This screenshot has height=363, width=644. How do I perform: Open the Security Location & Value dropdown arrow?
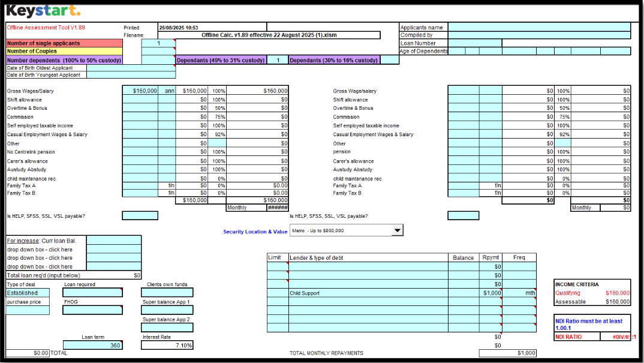397,230
